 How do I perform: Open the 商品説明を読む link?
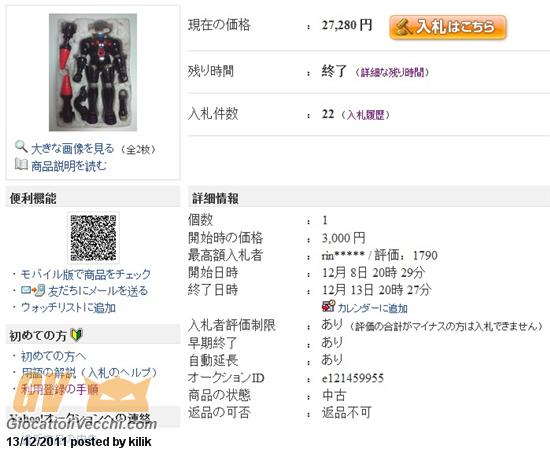[x=69, y=166]
